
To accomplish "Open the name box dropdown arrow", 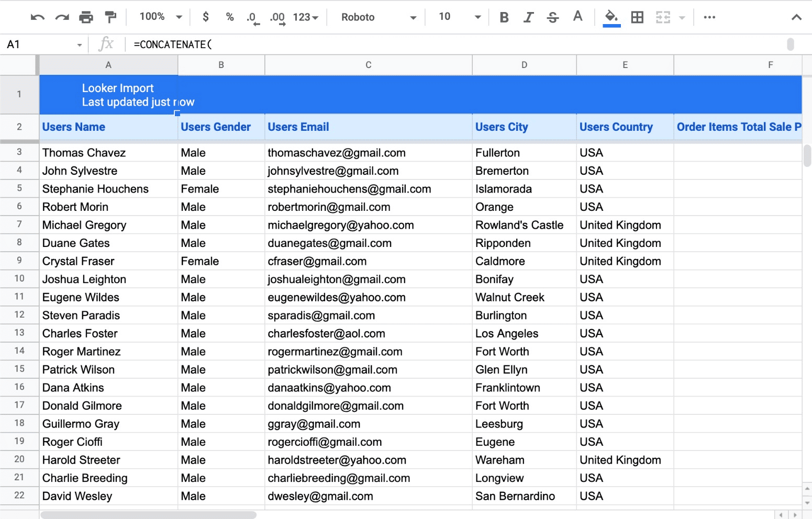I will click(x=80, y=45).
